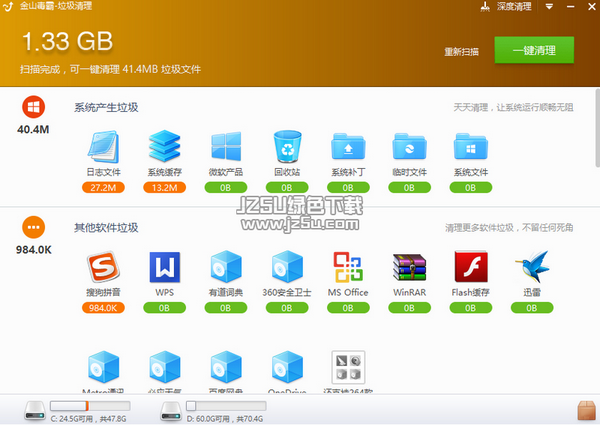The image size is (600, 426).
Task: Click the 迅雷 hummingbird icon
Action: pyautogui.click(x=533, y=267)
